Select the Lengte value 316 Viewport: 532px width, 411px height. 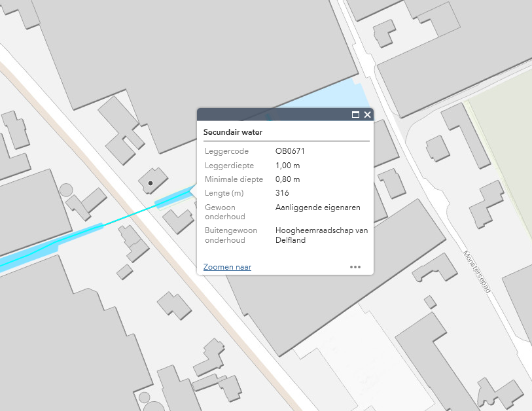pyautogui.click(x=282, y=193)
